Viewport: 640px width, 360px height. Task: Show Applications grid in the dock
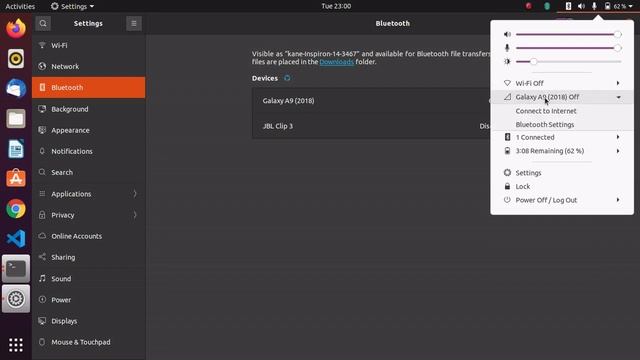[16, 345]
